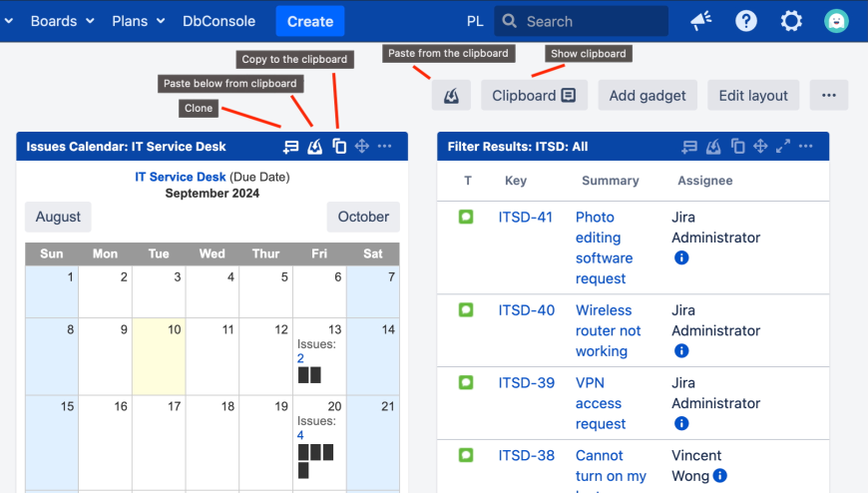Go to October in the calendar
The image size is (868, 493).
[x=363, y=217]
